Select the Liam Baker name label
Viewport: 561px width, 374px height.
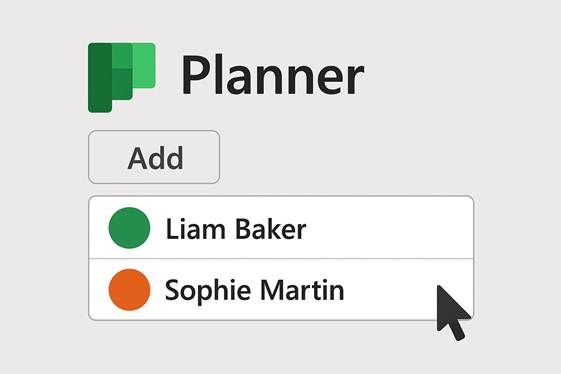pyautogui.click(x=236, y=229)
